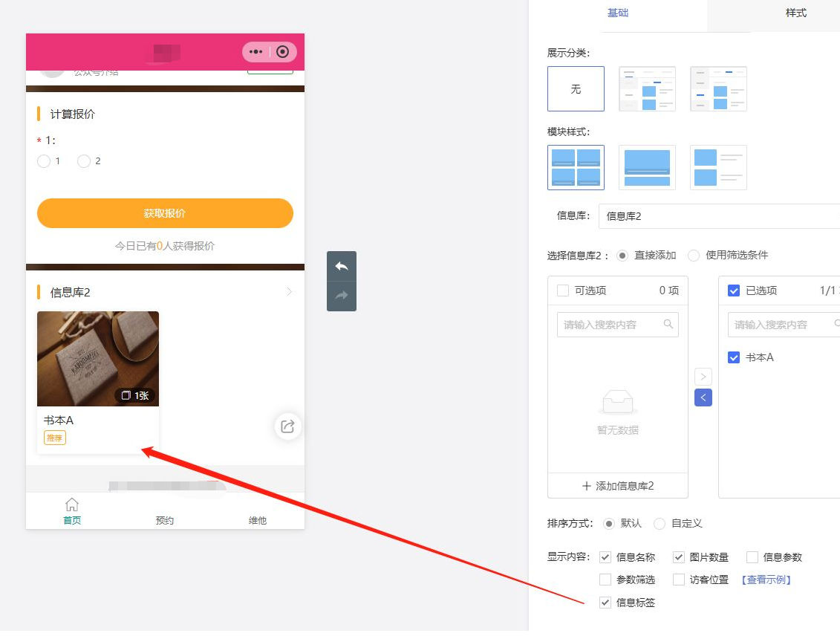Click the 计算报价 section heading
Viewport: 840px width, 636px height.
(72, 114)
